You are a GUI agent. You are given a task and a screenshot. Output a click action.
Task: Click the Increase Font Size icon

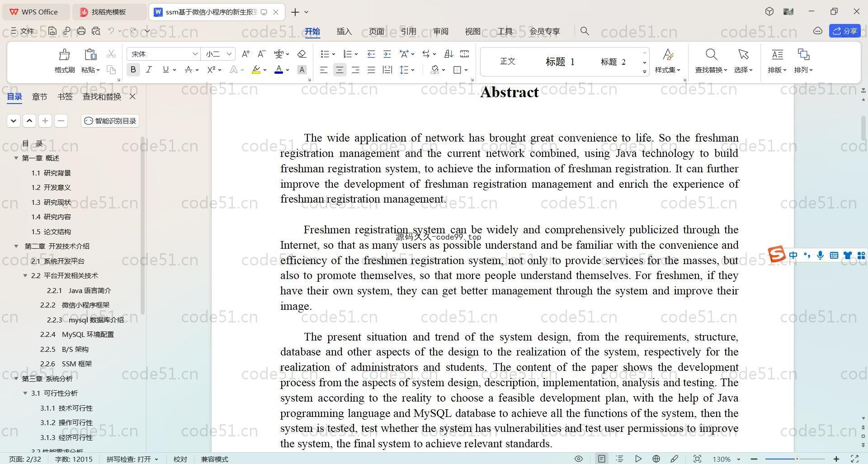(245, 54)
